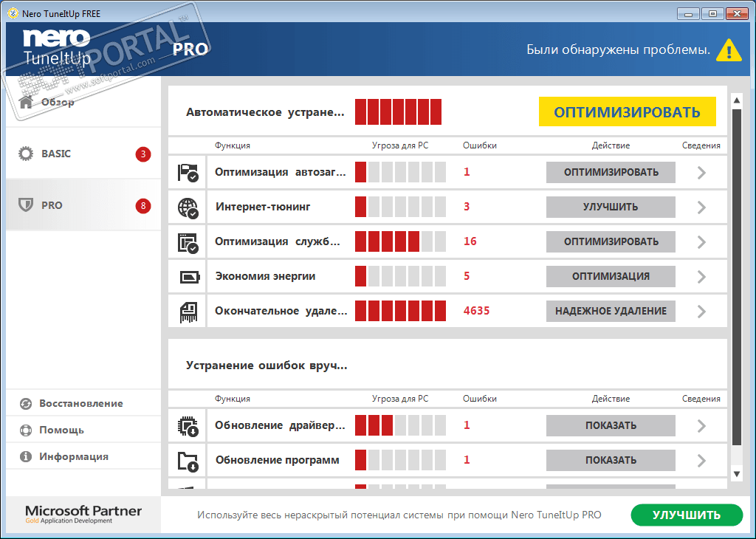Image resolution: width=756 pixels, height=539 pixels.
Task: Click the Экономия энергии label
Action: [x=265, y=276]
